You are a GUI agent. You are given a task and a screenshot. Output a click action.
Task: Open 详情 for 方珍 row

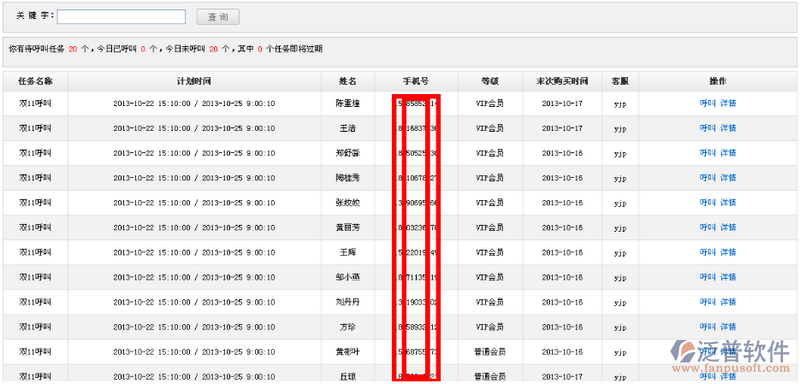[x=728, y=326]
